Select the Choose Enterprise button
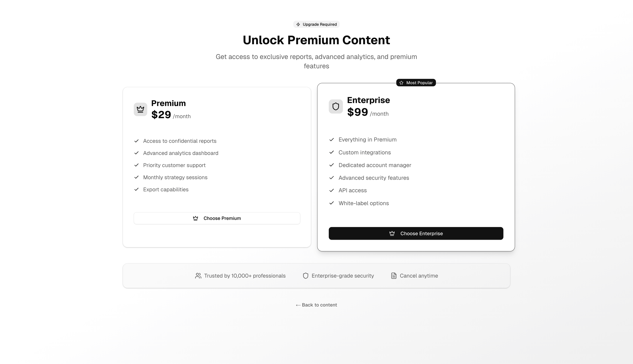This screenshot has width=633, height=364. pyautogui.click(x=416, y=234)
